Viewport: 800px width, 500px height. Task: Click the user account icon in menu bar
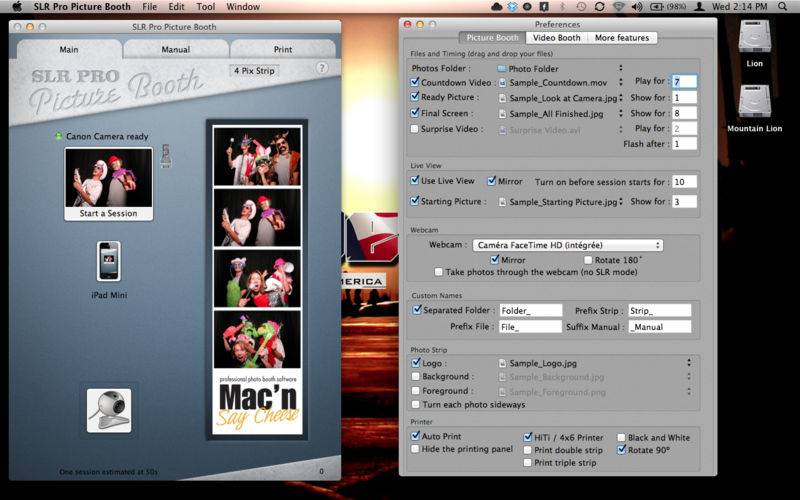point(700,7)
